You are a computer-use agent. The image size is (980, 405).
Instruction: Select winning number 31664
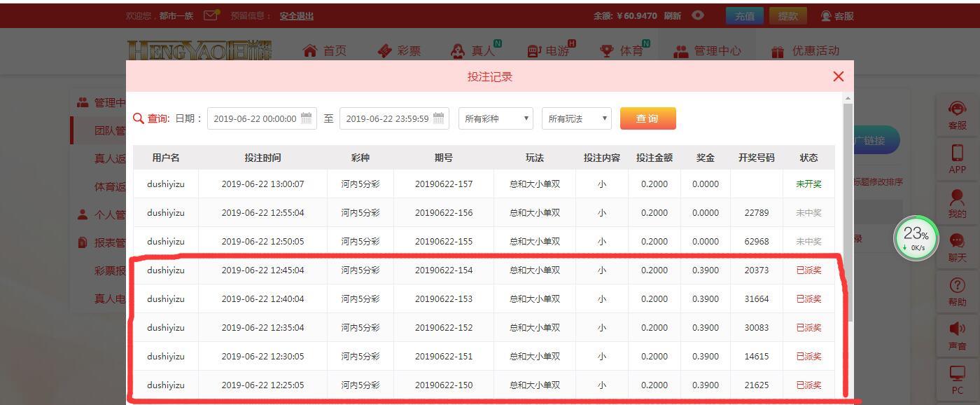click(756, 299)
